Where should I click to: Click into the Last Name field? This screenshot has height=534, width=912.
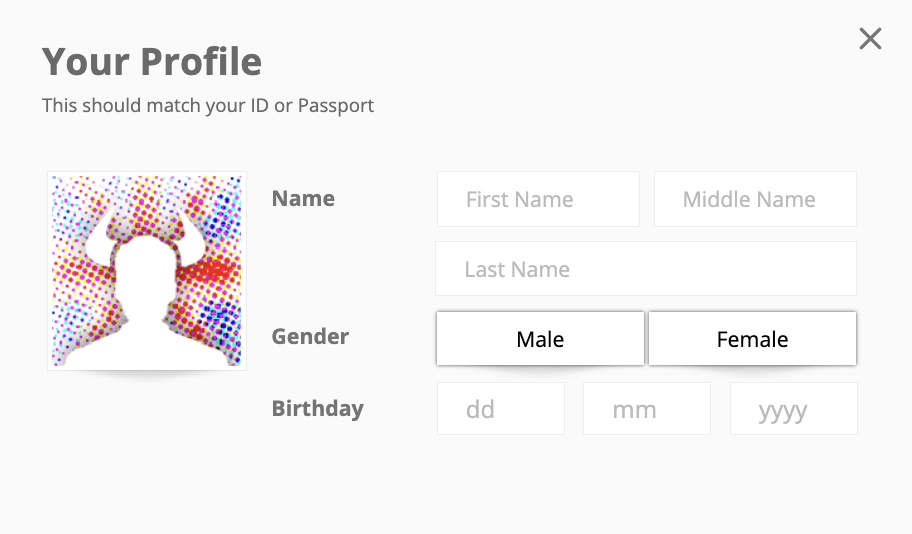pyautogui.click(x=646, y=269)
